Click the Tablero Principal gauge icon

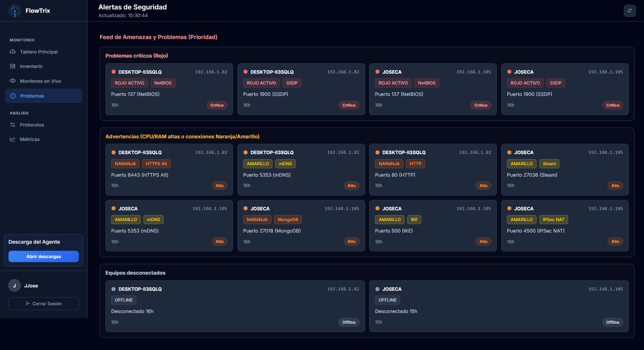click(13, 52)
